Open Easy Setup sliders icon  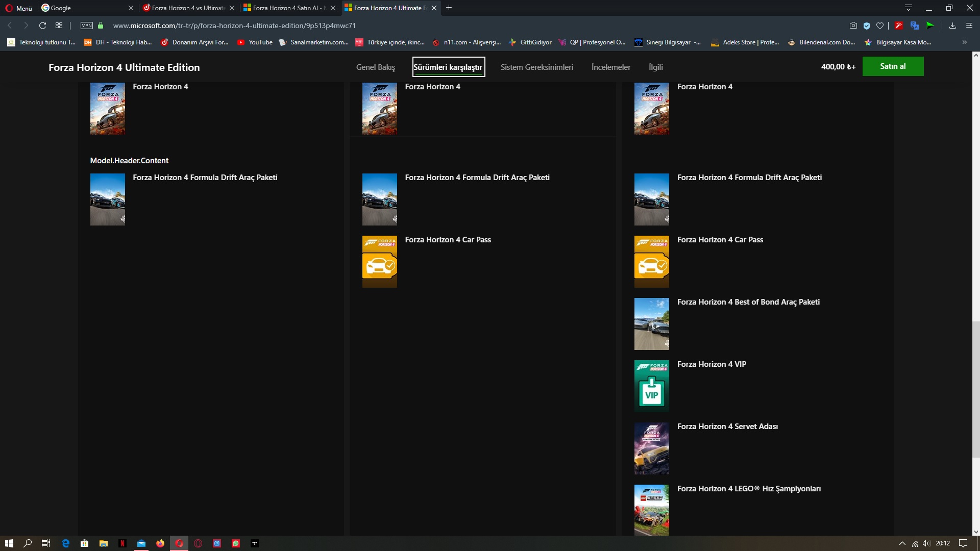[x=969, y=26]
